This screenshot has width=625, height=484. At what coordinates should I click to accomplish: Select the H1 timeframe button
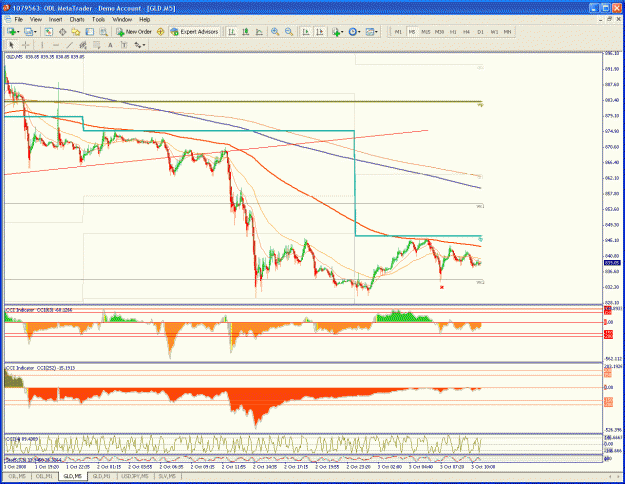click(453, 31)
